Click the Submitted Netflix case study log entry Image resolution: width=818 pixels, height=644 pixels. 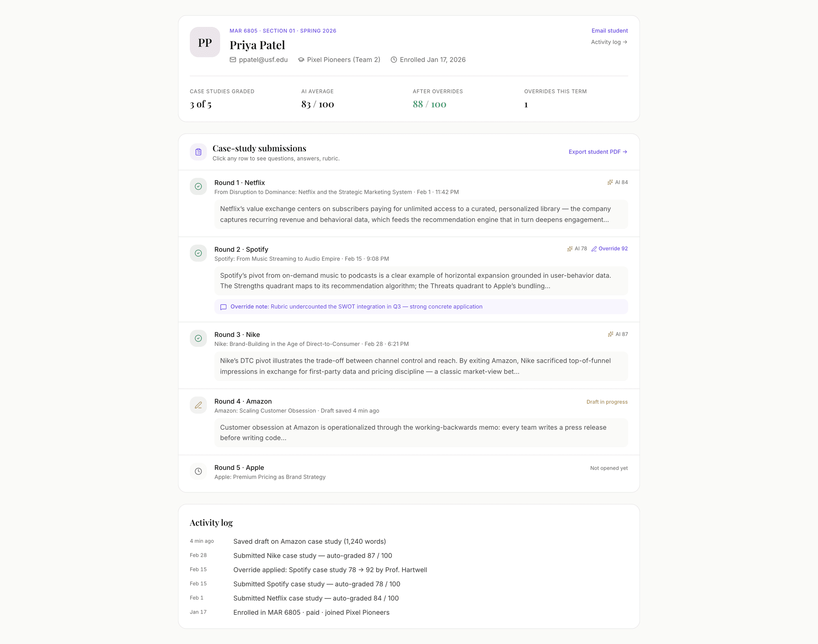[316, 598]
